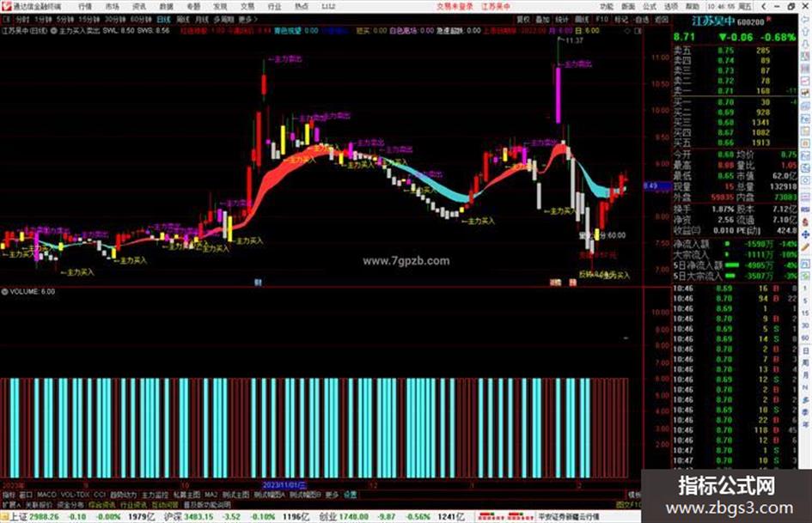This screenshot has width=812, height=523.
Task: Click the circle icon before VOLUME
Action: tap(4, 292)
